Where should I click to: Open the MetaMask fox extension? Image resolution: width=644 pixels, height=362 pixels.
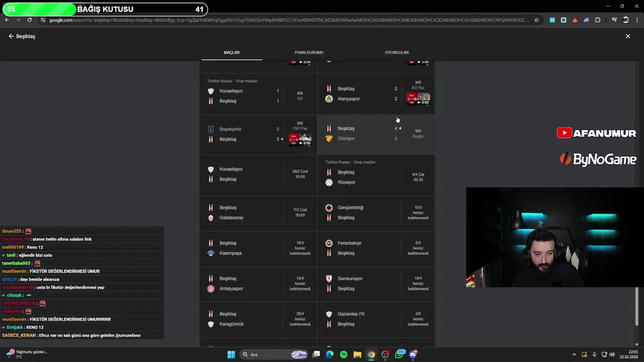[x=575, y=20]
